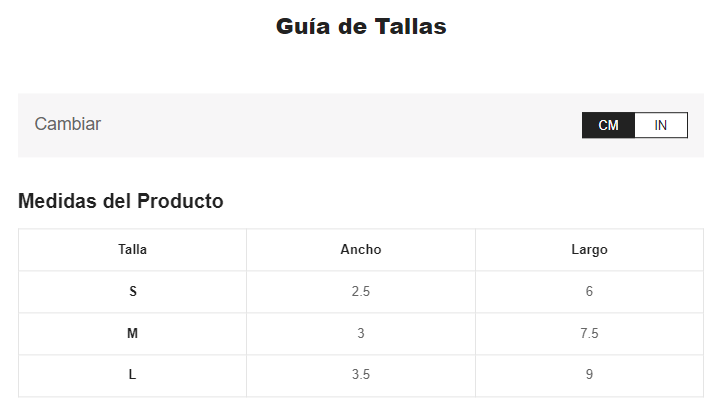This screenshot has width=726, height=398.
Task: Select the S size row label
Action: pyautogui.click(x=132, y=292)
